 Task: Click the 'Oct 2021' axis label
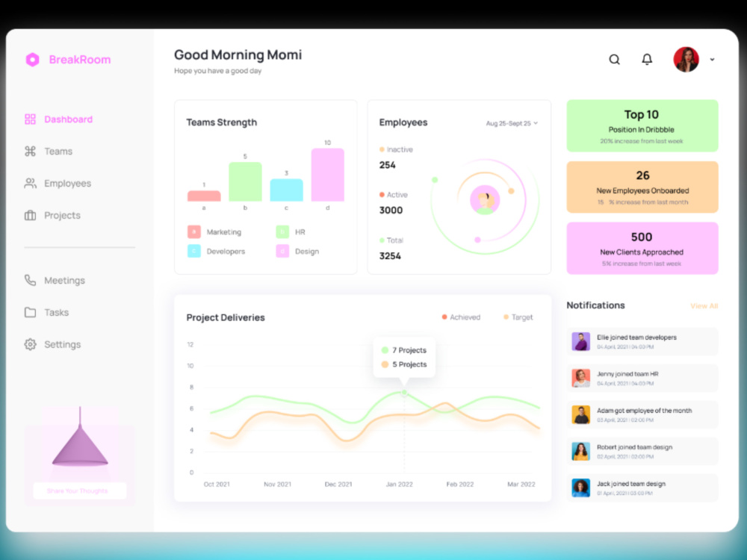[x=217, y=485]
